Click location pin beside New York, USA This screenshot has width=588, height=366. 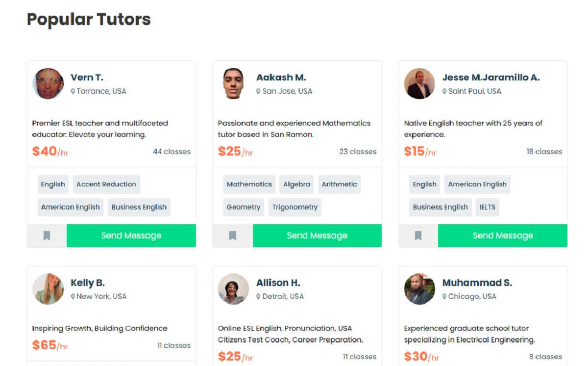(x=73, y=297)
